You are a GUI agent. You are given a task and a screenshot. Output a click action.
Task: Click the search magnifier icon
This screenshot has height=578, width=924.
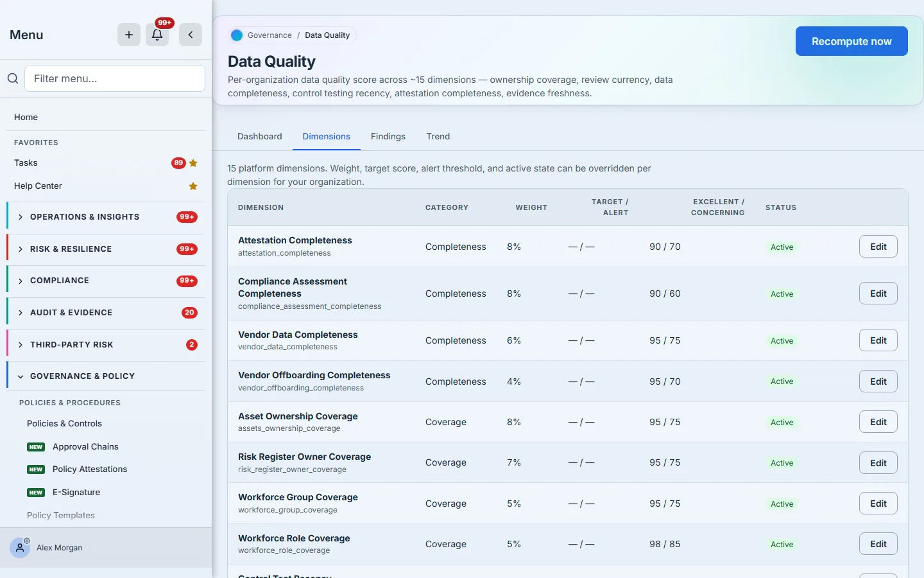point(13,78)
